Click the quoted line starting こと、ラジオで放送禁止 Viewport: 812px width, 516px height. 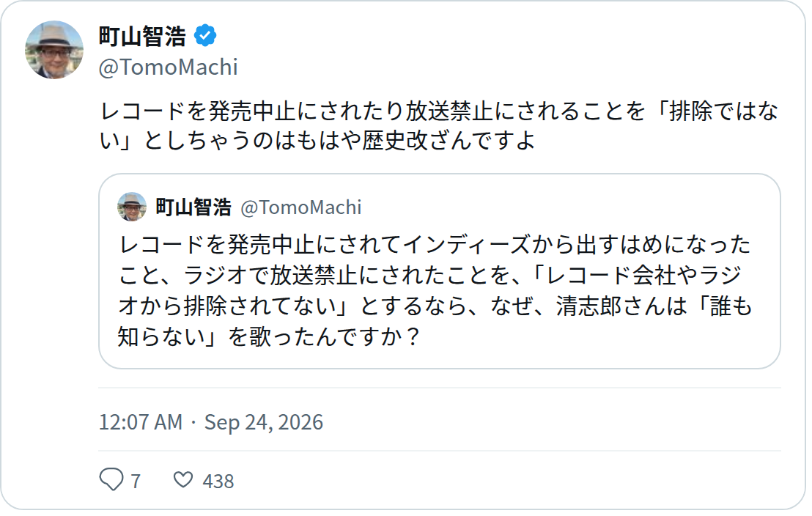point(430,275)
